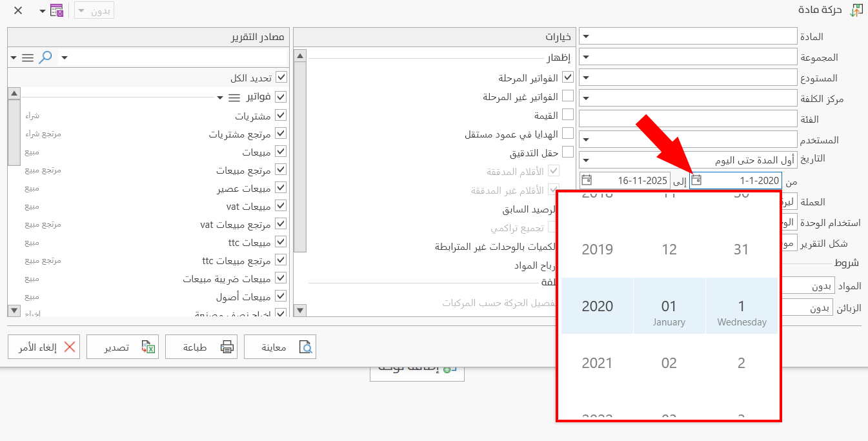
Task: Open the arrow menu beside the save template icon
Action: (x=41, y=10)
